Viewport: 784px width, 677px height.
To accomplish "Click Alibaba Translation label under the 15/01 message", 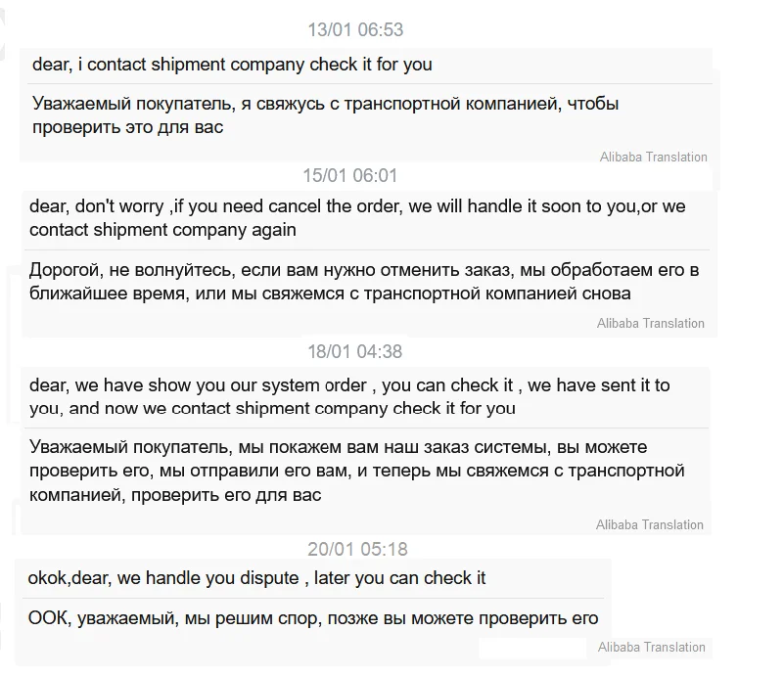I will tap(650, 323).
